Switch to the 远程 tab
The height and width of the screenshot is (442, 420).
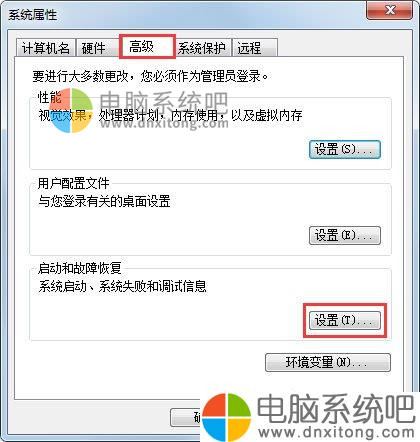(x=255, y=48)
